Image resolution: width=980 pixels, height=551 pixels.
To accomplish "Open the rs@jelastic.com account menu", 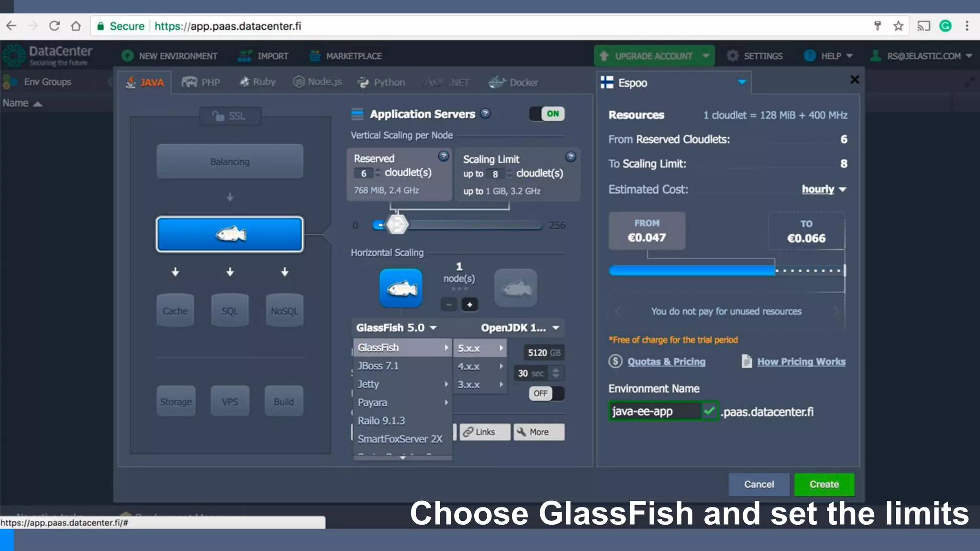I will click(921, 56).
